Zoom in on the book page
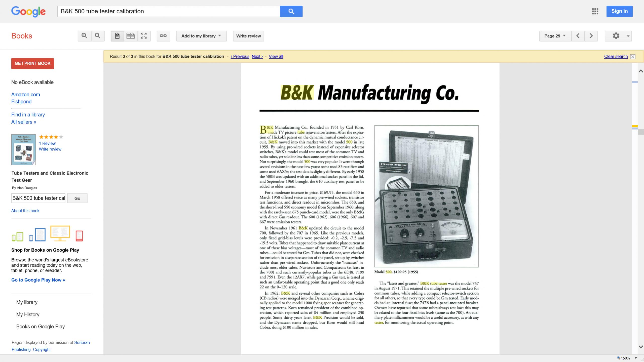The height and width of the screenshot is (362, 644). [84, 36]
